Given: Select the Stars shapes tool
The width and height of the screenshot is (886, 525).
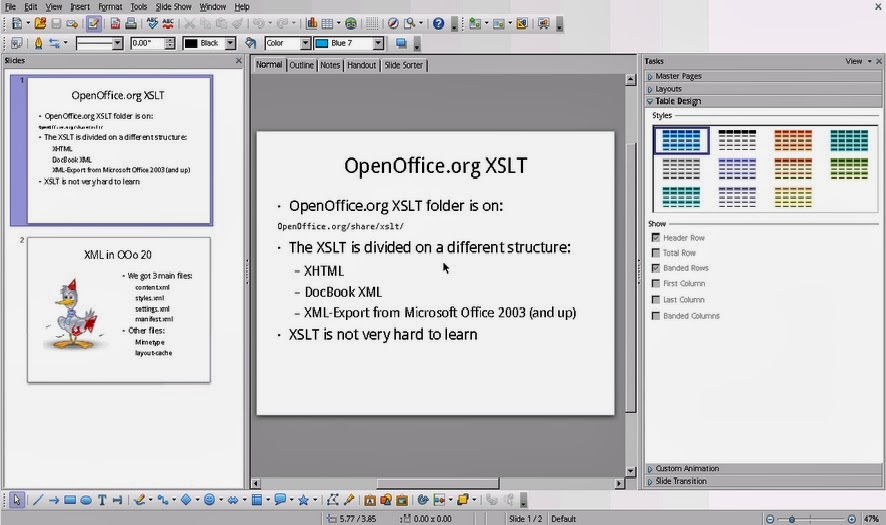Looking at the screenshot, I should (303, 500).
